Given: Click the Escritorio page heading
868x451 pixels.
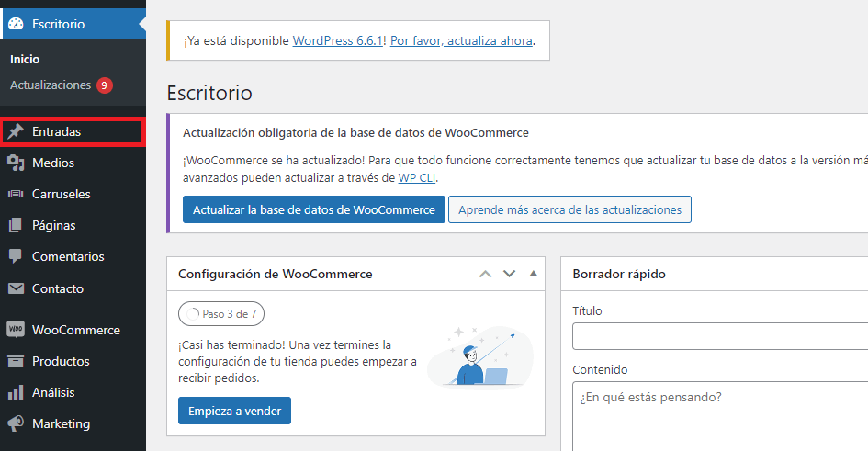Looking at the screenshot, I should pos(209,93).
